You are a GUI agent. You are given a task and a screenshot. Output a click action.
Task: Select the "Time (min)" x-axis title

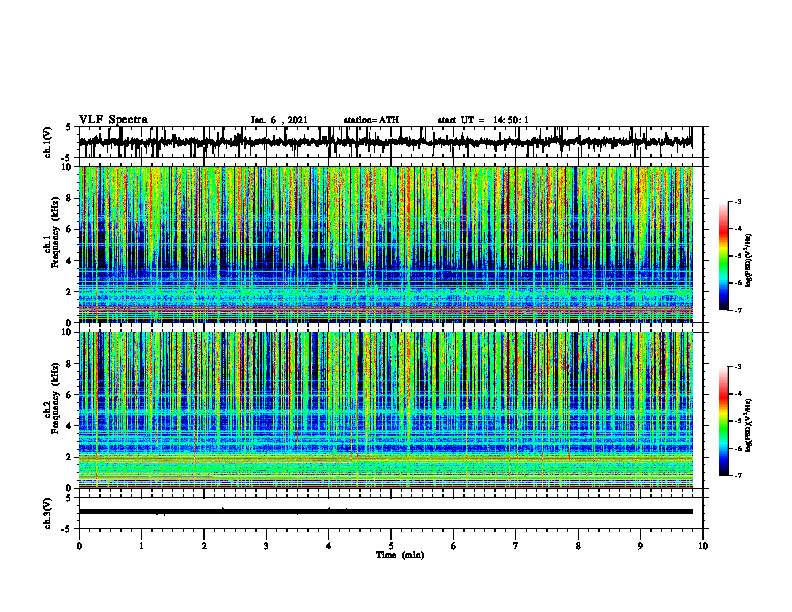point(400,555)
